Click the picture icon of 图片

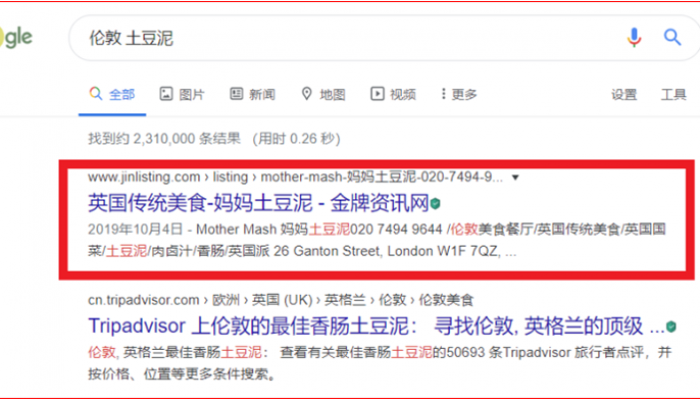[x=165, y=94]
